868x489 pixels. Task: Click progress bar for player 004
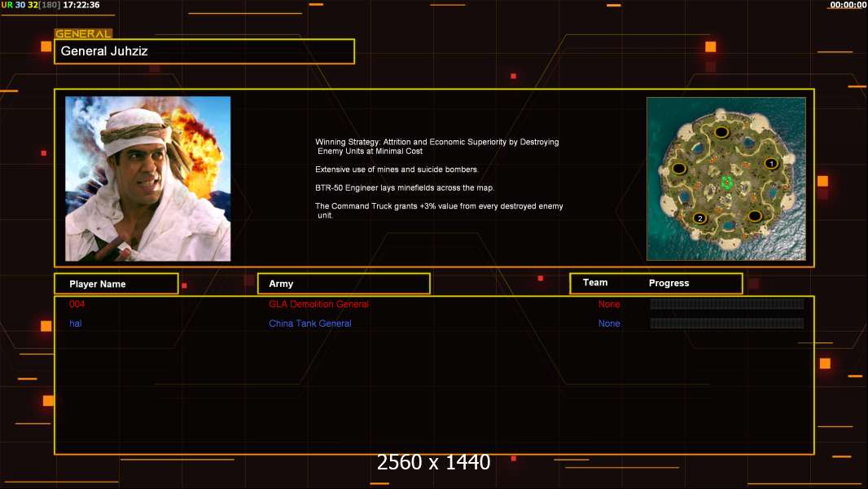tap(727, 303)
